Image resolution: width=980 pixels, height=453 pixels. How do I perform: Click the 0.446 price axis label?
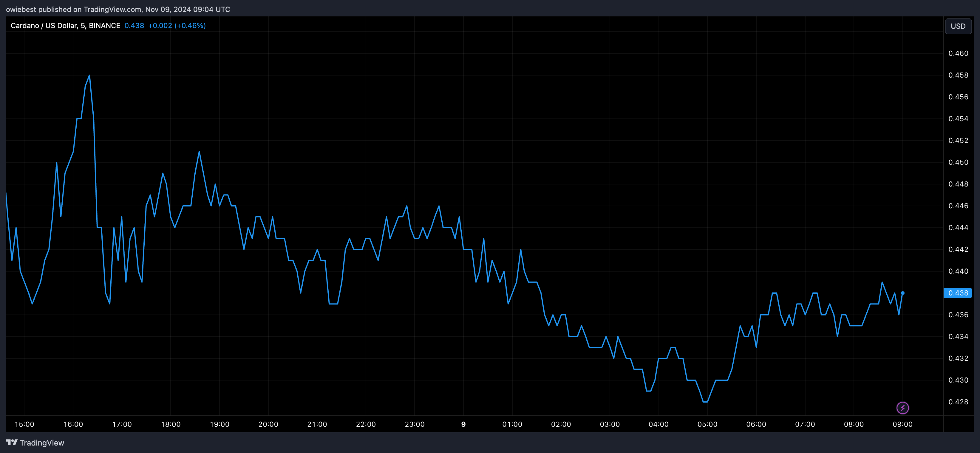coord(958,206)
